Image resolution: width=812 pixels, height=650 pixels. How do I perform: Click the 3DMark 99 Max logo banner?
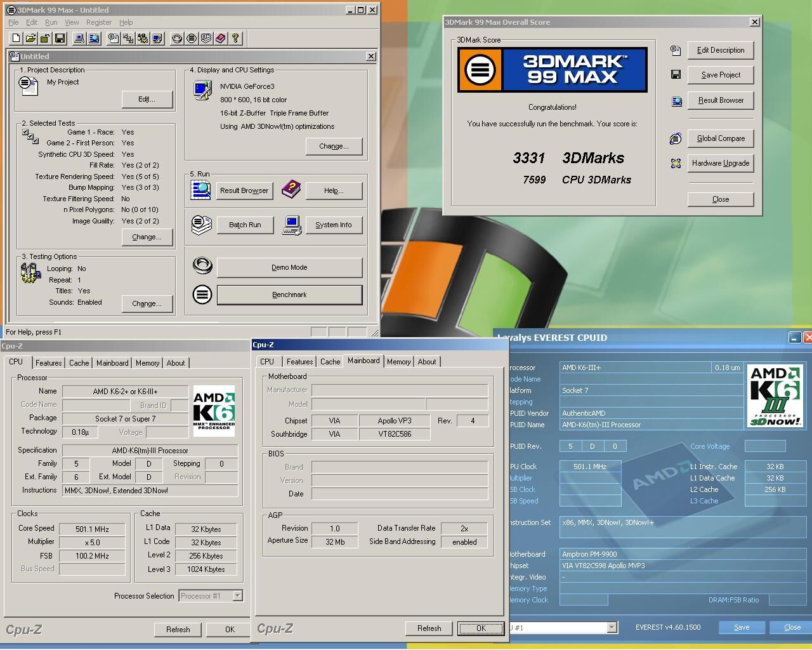tap(552, 69)
